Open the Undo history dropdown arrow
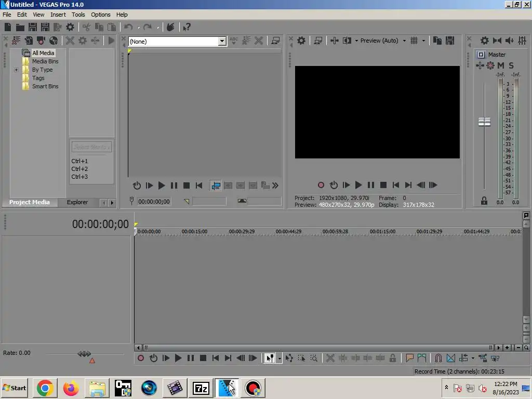 coord(139,28)
